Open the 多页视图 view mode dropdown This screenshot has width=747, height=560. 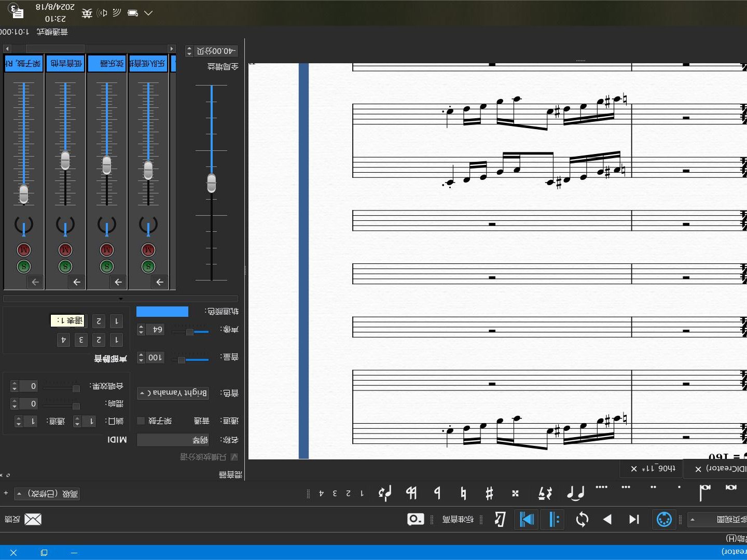click(718, 519)
